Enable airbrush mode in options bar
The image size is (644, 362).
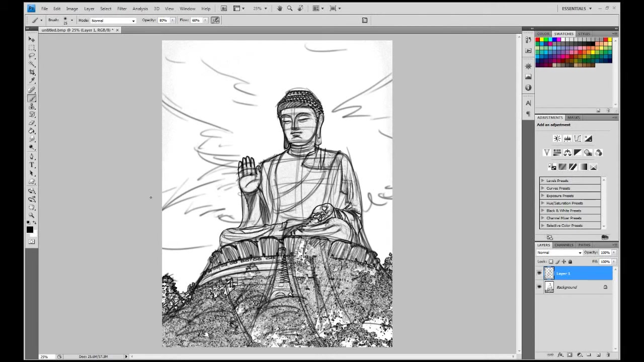[x=215, y=20]
